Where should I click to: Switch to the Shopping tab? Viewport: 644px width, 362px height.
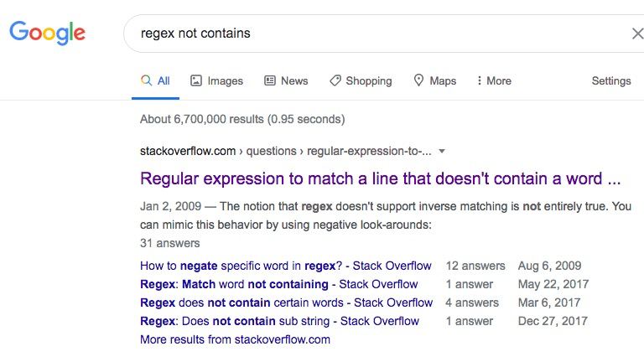(361, 80)
